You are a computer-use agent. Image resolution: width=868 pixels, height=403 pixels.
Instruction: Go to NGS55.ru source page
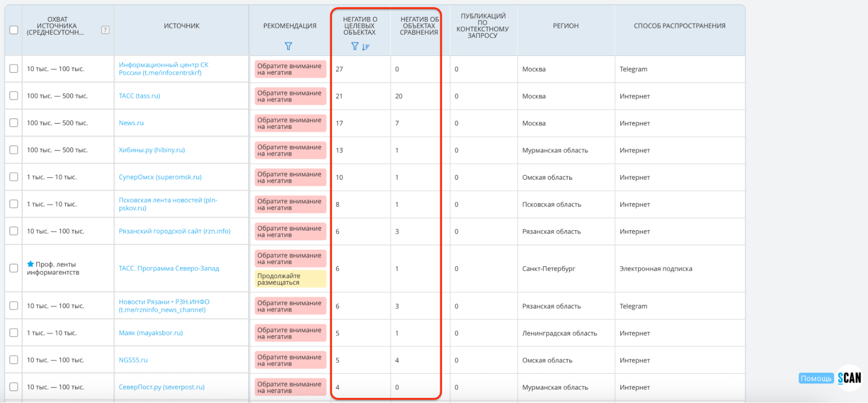133,360
